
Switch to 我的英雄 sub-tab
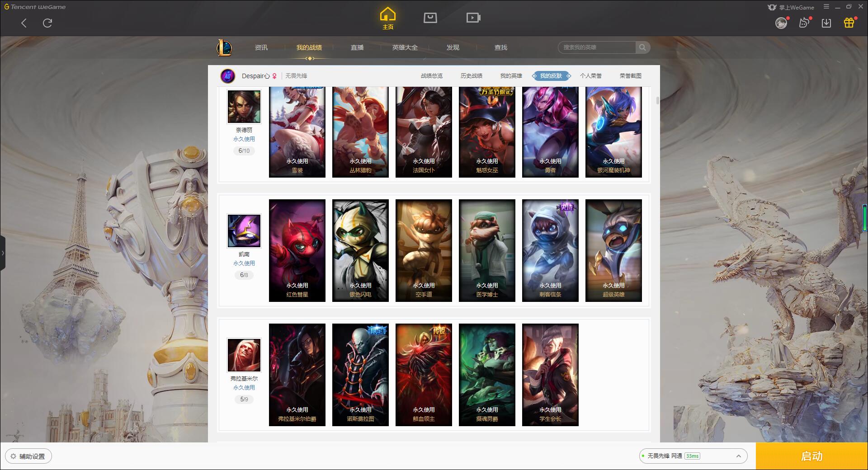511,76
